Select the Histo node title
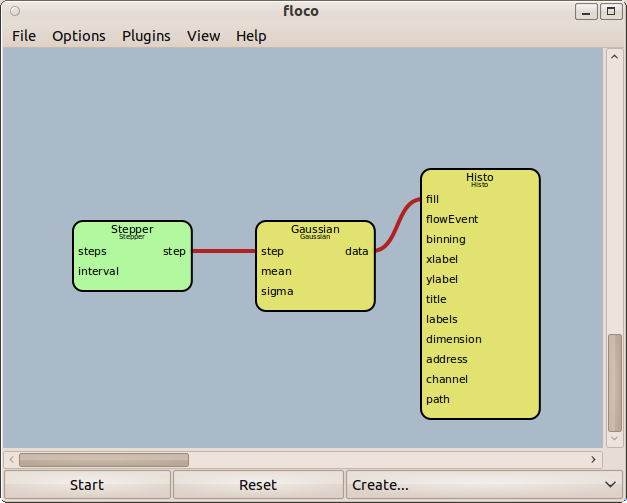627x503 pixels. 479,177
